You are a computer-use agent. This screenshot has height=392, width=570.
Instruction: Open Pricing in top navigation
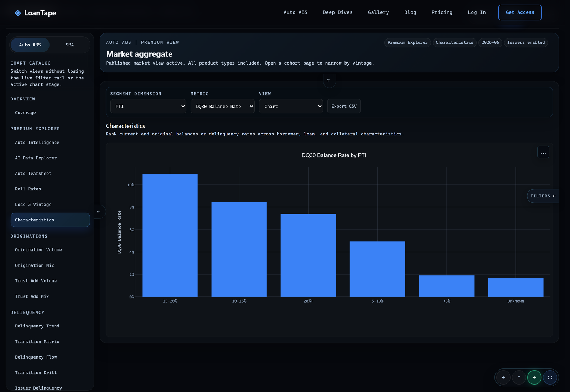(x=442, y=12)
